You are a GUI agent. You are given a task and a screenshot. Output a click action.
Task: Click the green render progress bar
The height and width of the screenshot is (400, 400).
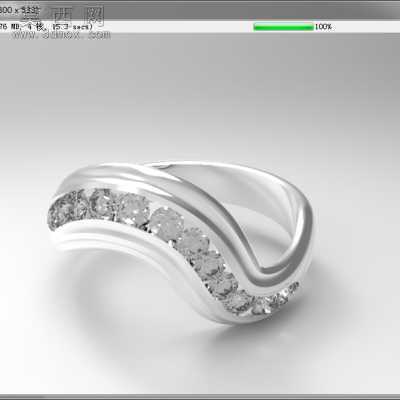pos(283,27)
